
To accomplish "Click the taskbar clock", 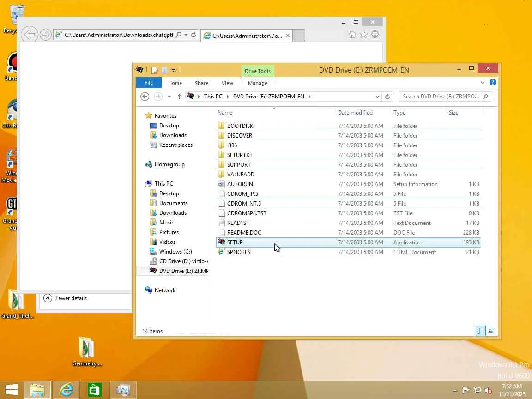I will coord(513,390).
